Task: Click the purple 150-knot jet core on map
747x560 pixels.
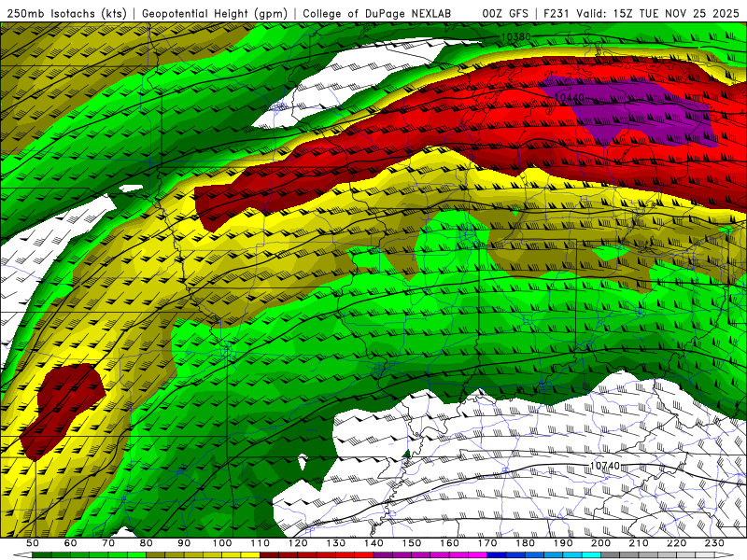Action: [634, 112]
